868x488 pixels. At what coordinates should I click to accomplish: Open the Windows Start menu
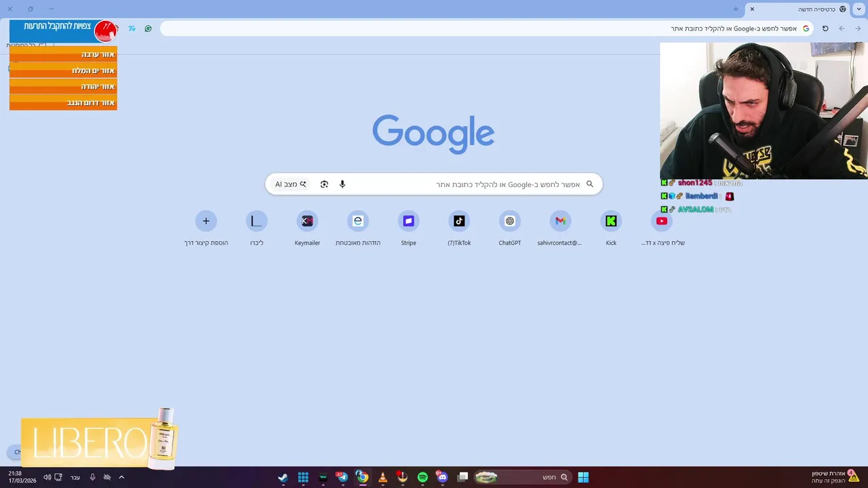point(583,477)
